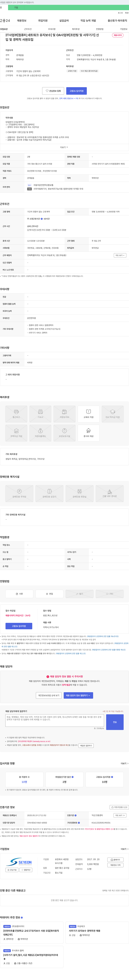The image size is (129, 980).
Task: Click info icon next to 주 소정근로시간
Action: pos(42,219)
